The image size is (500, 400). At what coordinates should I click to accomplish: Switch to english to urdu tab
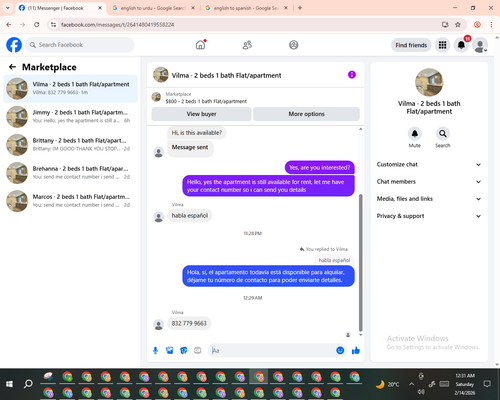pos(153,8)
